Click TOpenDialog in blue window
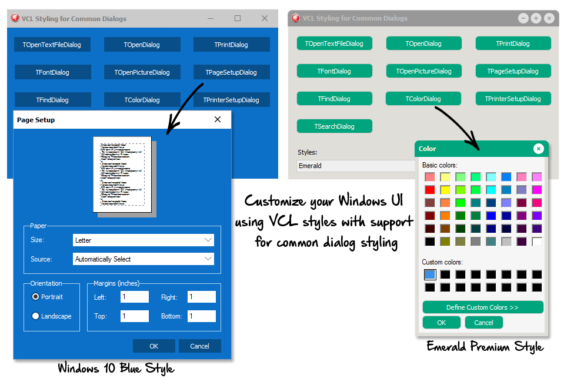 (142, 45)
